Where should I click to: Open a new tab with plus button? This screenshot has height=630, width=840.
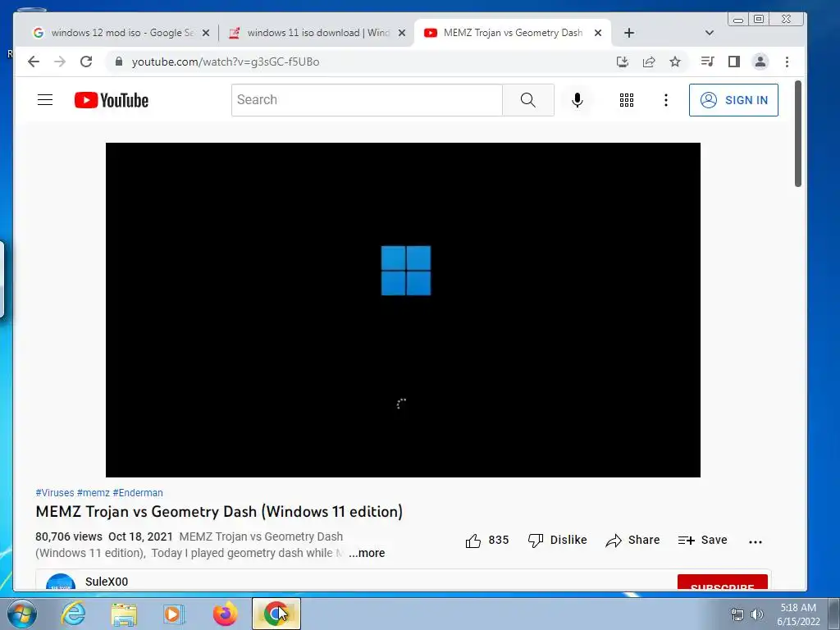click(x=629, y=33)
